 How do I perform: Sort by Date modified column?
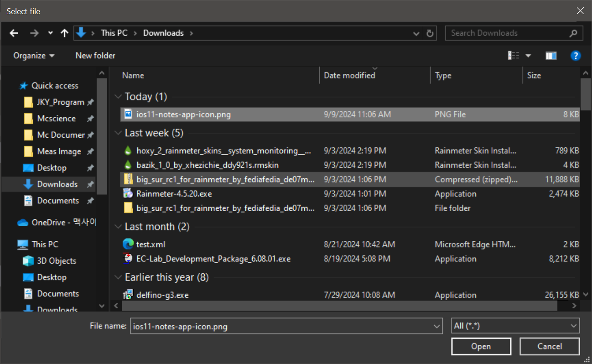tap(349, 75)
